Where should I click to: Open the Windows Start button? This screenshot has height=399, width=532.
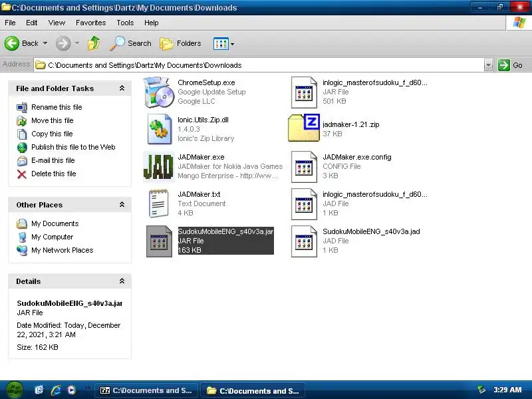click(x=14, y=390)
